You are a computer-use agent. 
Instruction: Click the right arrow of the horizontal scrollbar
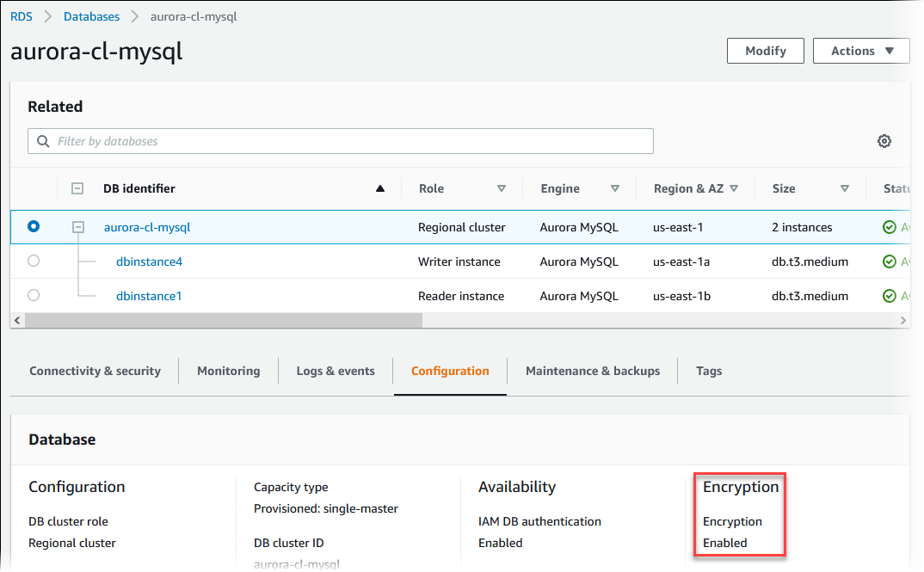coord(902,319)
